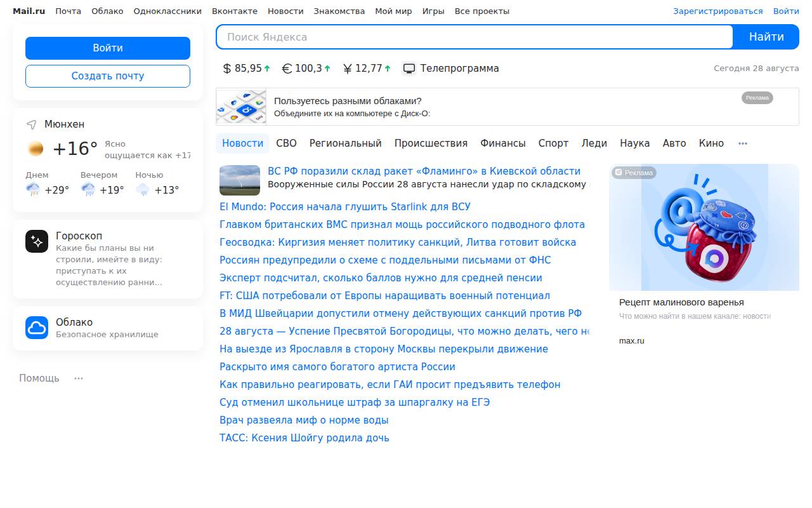
Task: Select the Новости news tab
Action: 242,144
